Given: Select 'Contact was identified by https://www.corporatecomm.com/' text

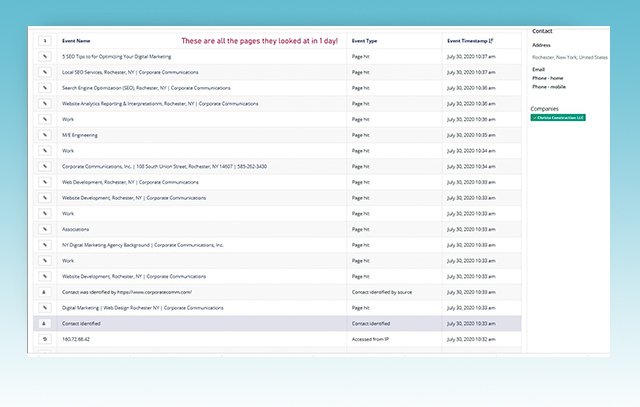Looking at the screenshot, I should (127, 292).
